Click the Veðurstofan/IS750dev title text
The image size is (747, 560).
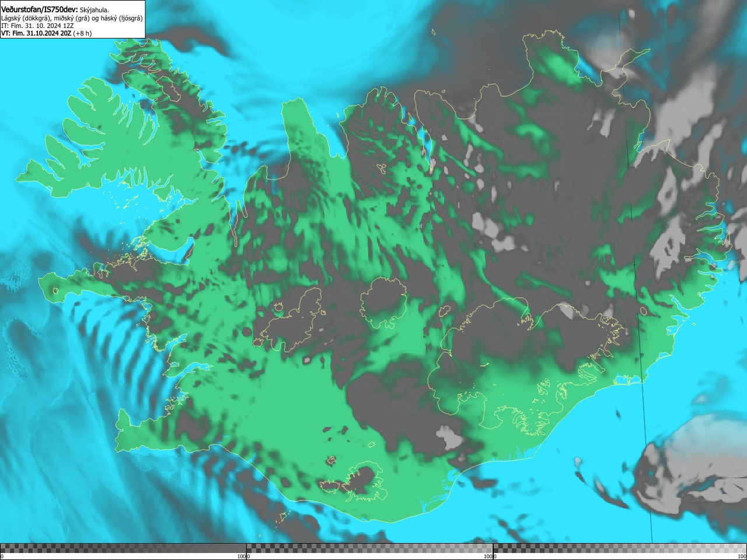point(39,9)
